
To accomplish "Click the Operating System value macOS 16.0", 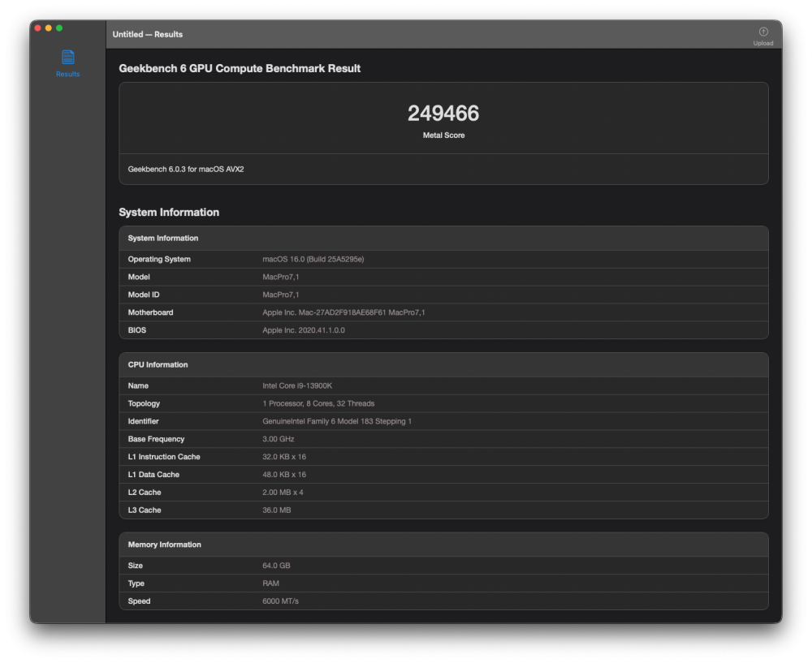I will [313, 260].
